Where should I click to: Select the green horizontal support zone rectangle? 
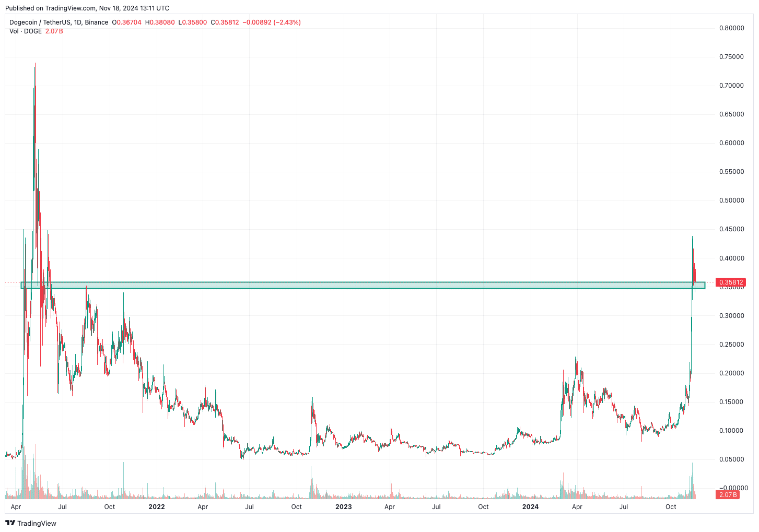(x=363, y=285)
